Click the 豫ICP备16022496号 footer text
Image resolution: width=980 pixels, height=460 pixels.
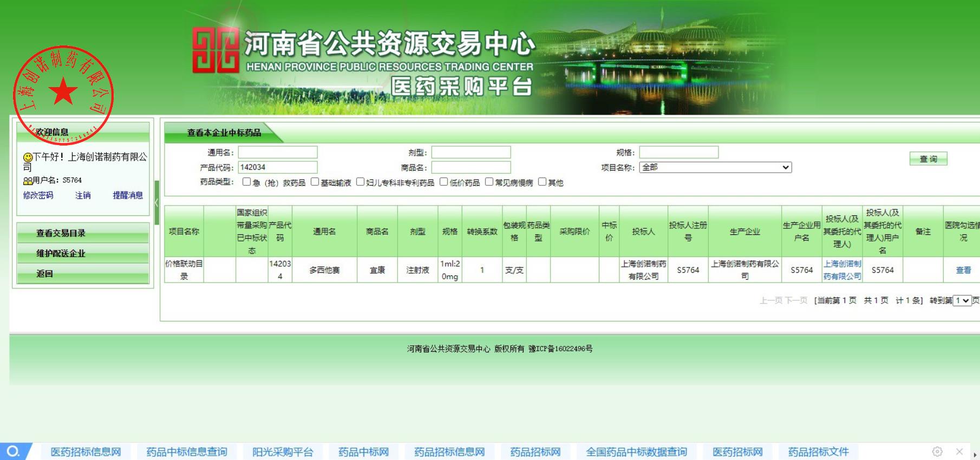[x=560, y=349]
